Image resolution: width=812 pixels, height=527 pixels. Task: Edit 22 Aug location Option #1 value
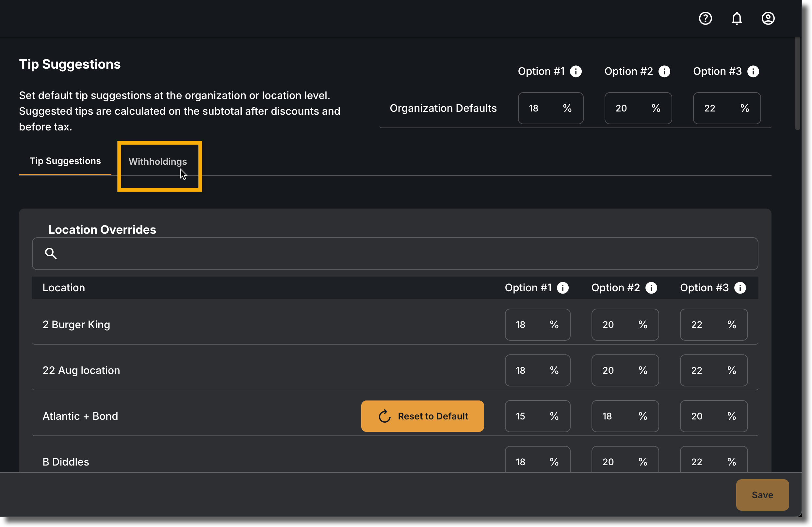pyautogui.click(x=538, y=370)
